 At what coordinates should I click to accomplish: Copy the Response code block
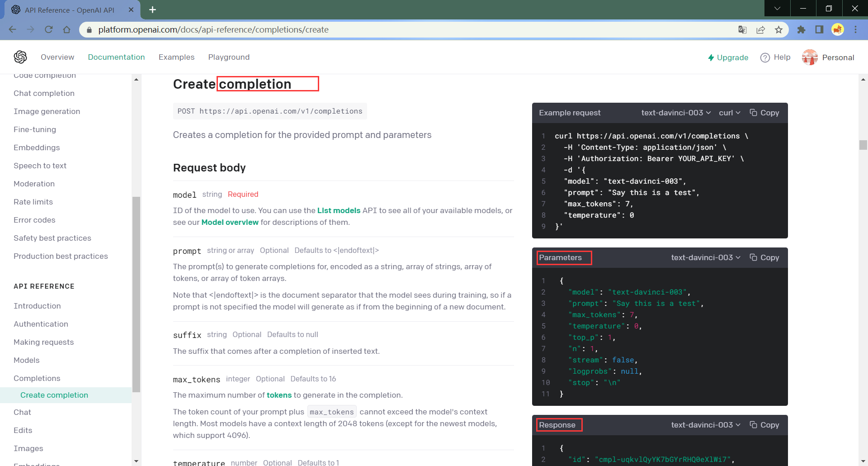coord(764,425)
